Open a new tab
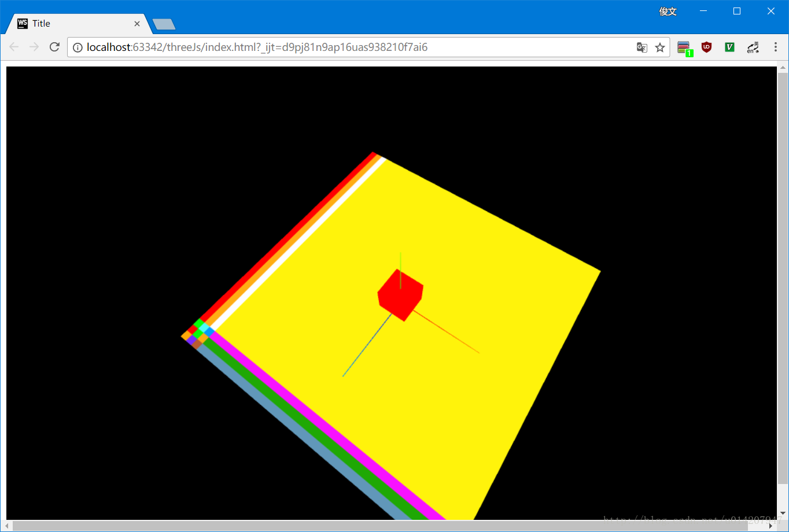The width and height of the screenshot is (789, 532). pos(164,24)
